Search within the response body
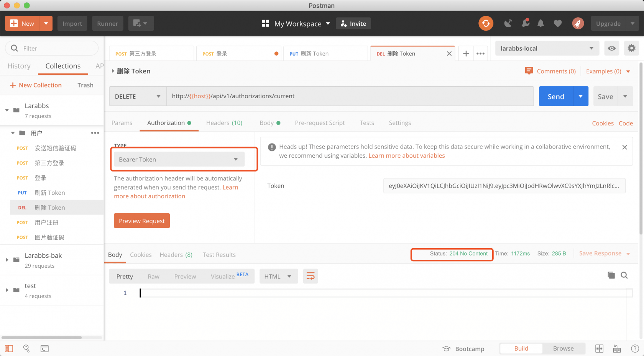Viewport: 644px width, 356px height. (624, 275)
